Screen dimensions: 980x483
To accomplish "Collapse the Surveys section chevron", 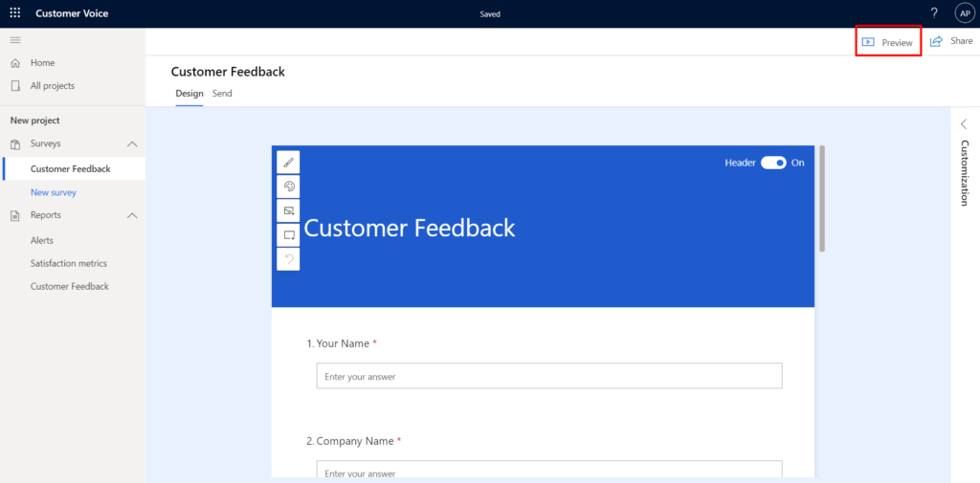I will coord(132,143).
